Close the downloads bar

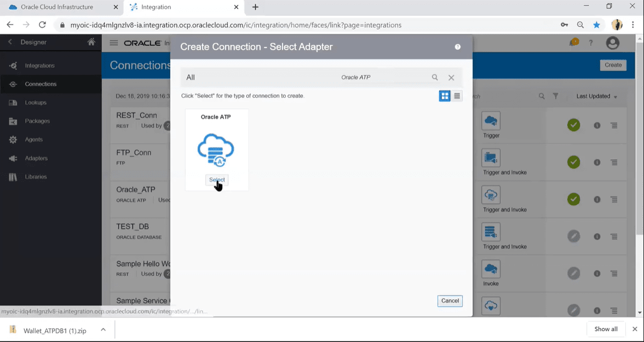click(x=635, y=329)
